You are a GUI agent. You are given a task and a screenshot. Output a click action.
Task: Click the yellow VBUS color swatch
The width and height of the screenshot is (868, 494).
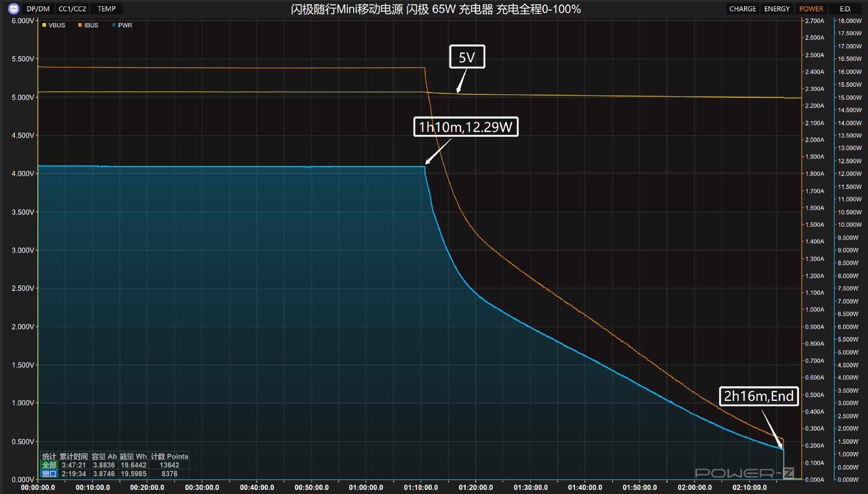point(44,25)
